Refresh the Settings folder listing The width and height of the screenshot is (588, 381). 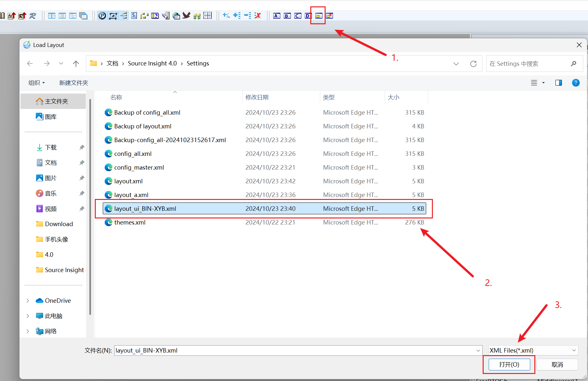pos(473,64)
